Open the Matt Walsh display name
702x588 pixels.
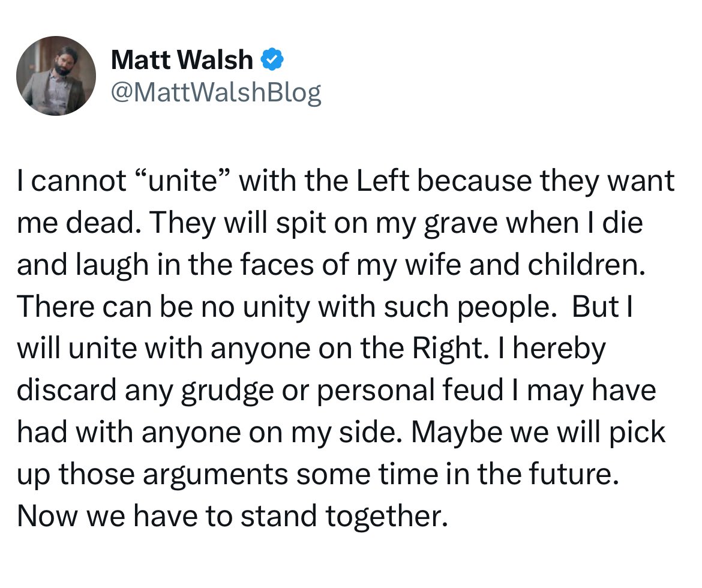[x=182, y=59]
